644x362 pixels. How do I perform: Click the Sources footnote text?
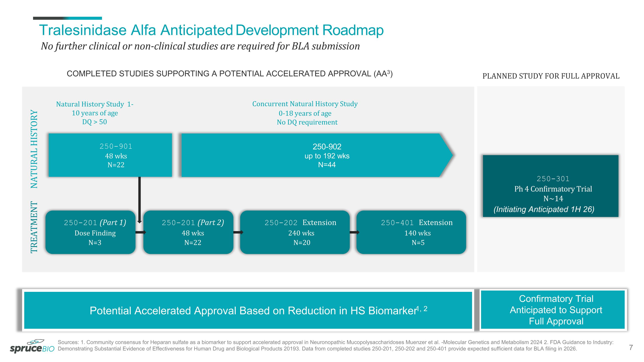pos(335,345)
